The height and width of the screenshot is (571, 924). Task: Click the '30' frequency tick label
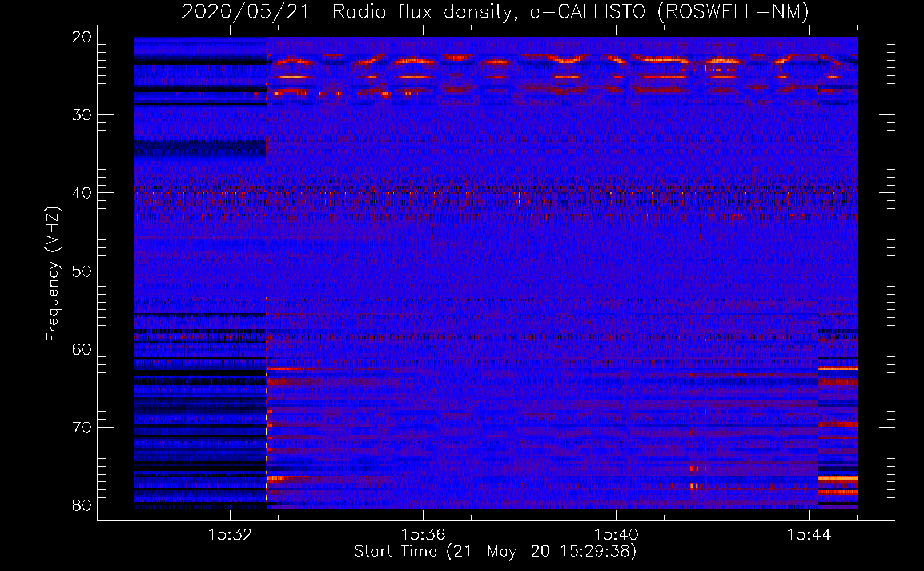coord(82,115)
